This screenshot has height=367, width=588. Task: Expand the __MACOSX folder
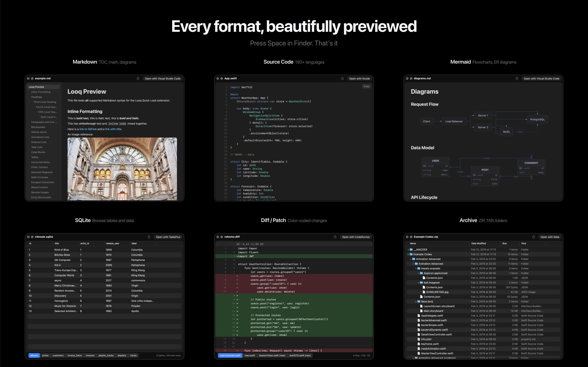click(408, 250)
